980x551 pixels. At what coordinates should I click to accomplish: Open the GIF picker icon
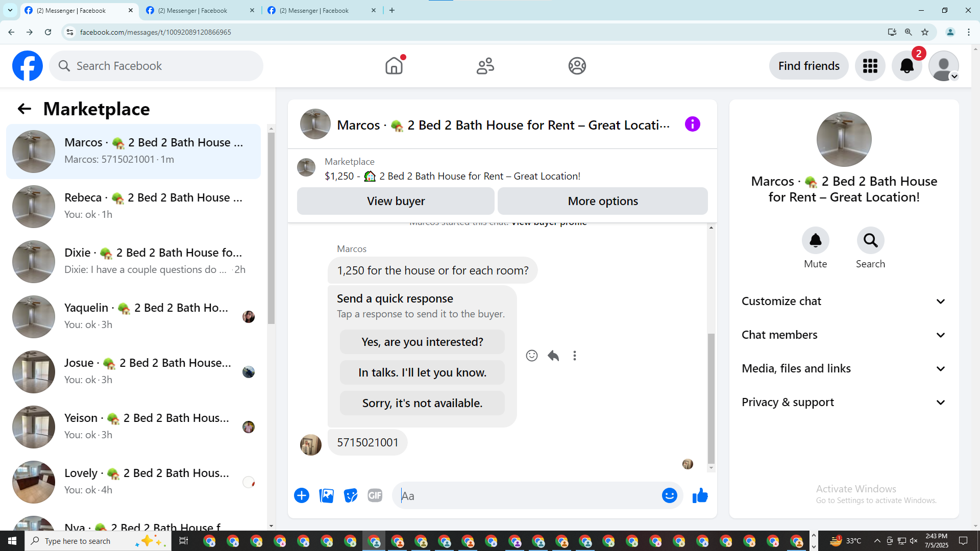(x=375, y=495)
